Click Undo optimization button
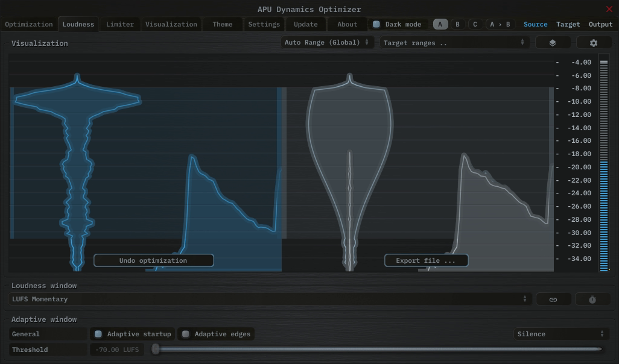The width and height of the screenshot is (619, 364). (153, 261)
